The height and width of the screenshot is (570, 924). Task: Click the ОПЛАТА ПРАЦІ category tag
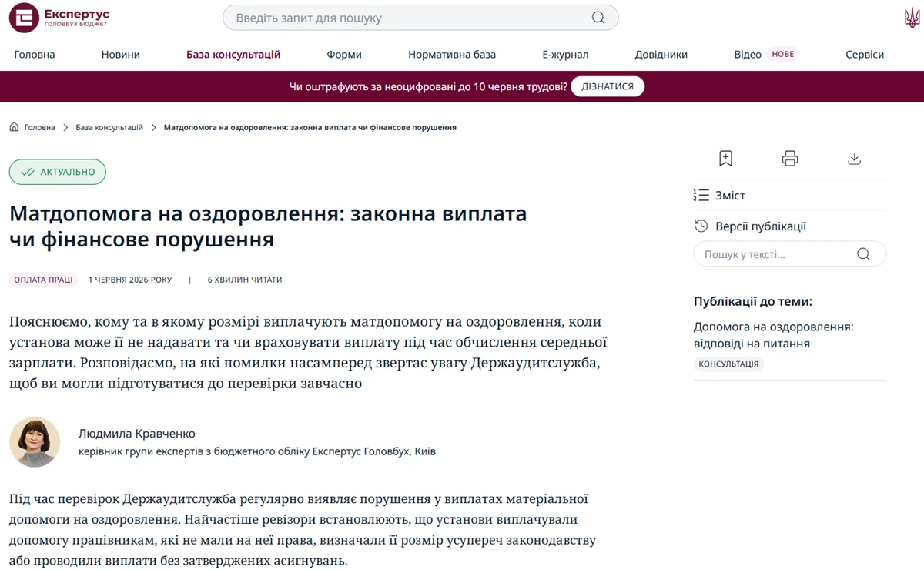[44, 280]
